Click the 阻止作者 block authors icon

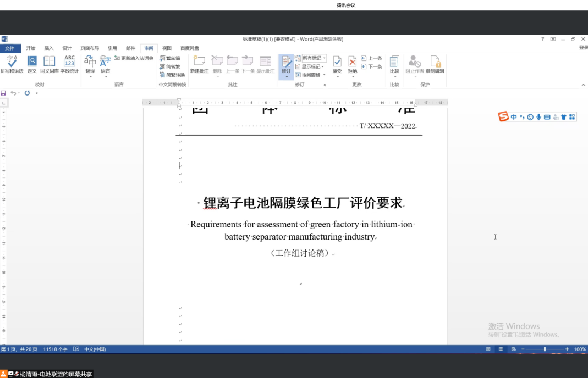pyautogui.click(x=414, y=62)
